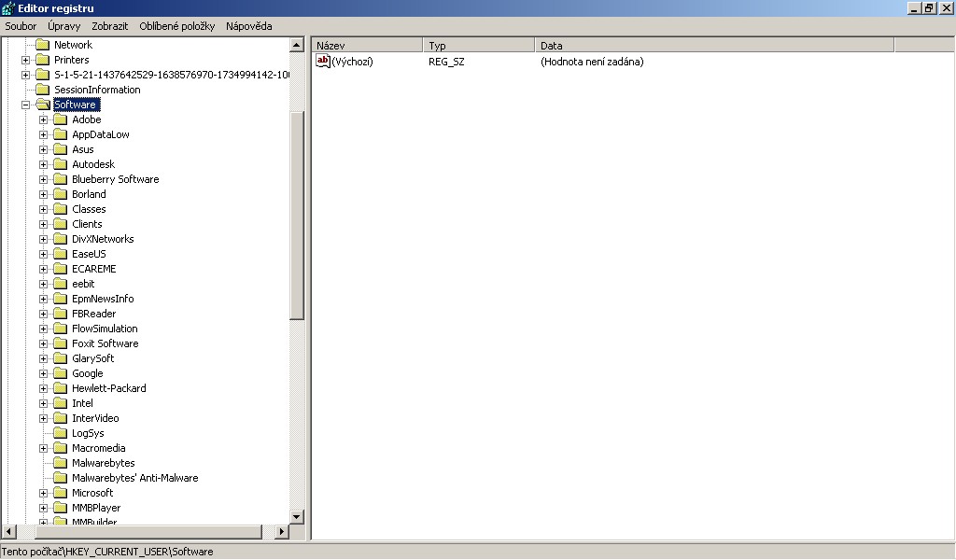956x560 pixels.
Task: Expand the Hewlett-Packard key
Action: pyautogui.click(x=44, y=388)
